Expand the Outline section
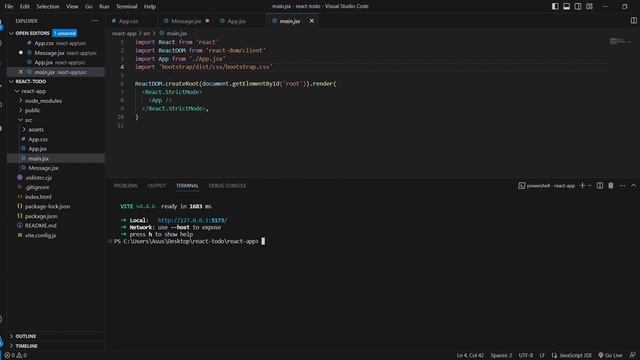Screen dimensions: 640x360 coord(26,336)
